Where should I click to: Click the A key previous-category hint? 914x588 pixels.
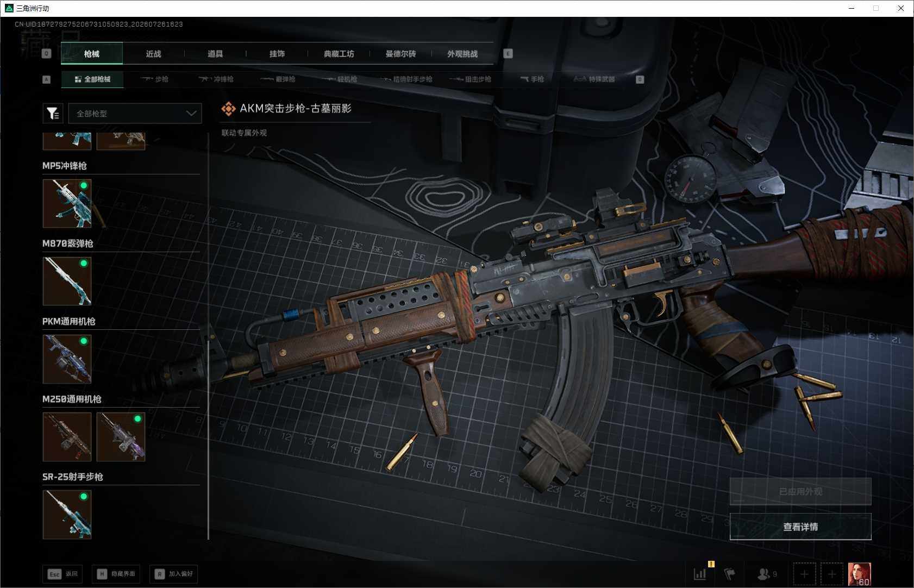(x=47, y=79)
